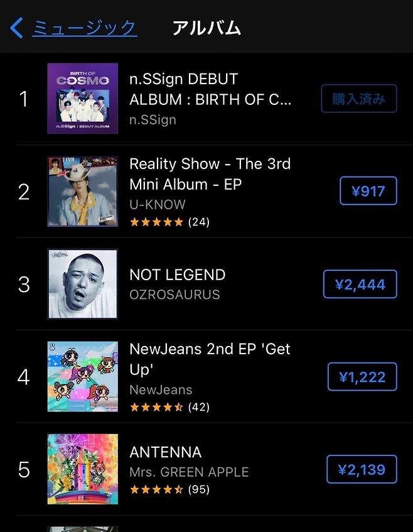Viewport: 413px width, 532px height.
Task: View Reality Show star ratings (24)
Action: [x=169, y=222]
